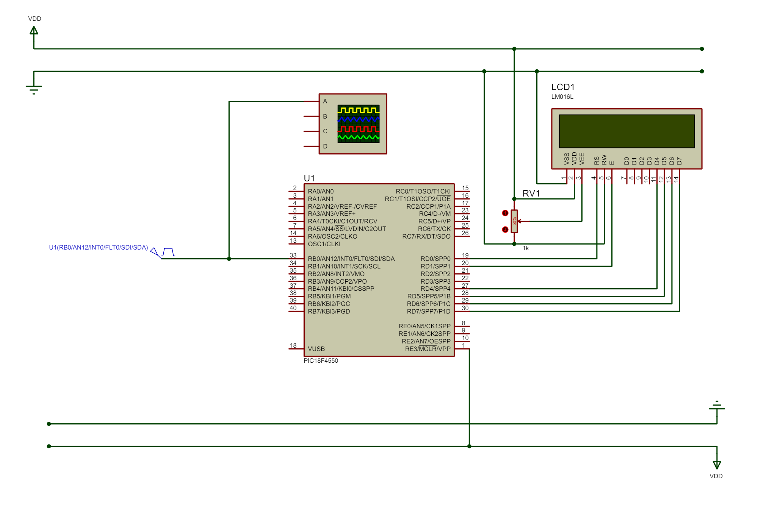Click the RC7/RX/DT/SDO pin label
758x532 pixels.
pyautogui.click(x=426, y=236)
